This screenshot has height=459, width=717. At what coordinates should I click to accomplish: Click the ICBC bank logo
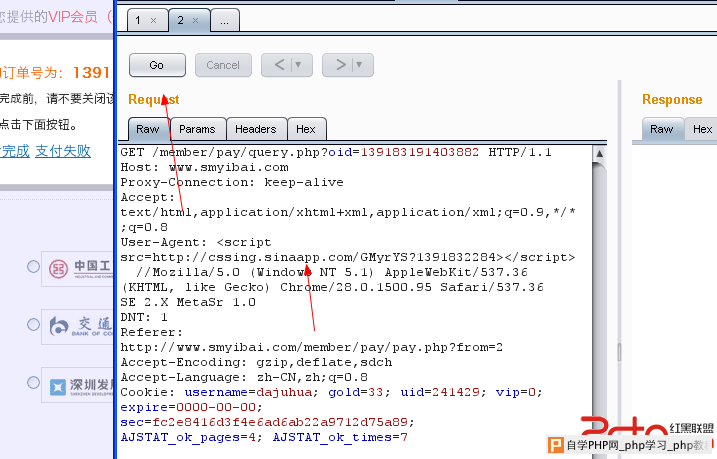[x=78, y=269]
